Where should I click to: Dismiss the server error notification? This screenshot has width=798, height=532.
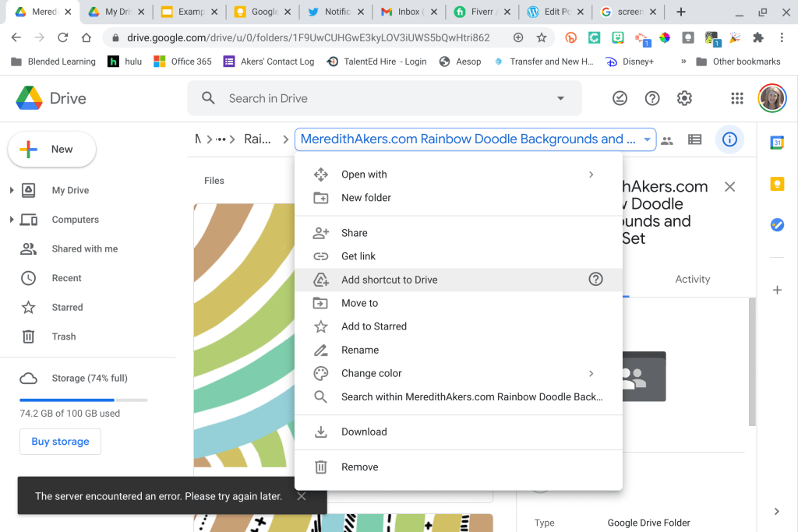(x=302, y=496)
